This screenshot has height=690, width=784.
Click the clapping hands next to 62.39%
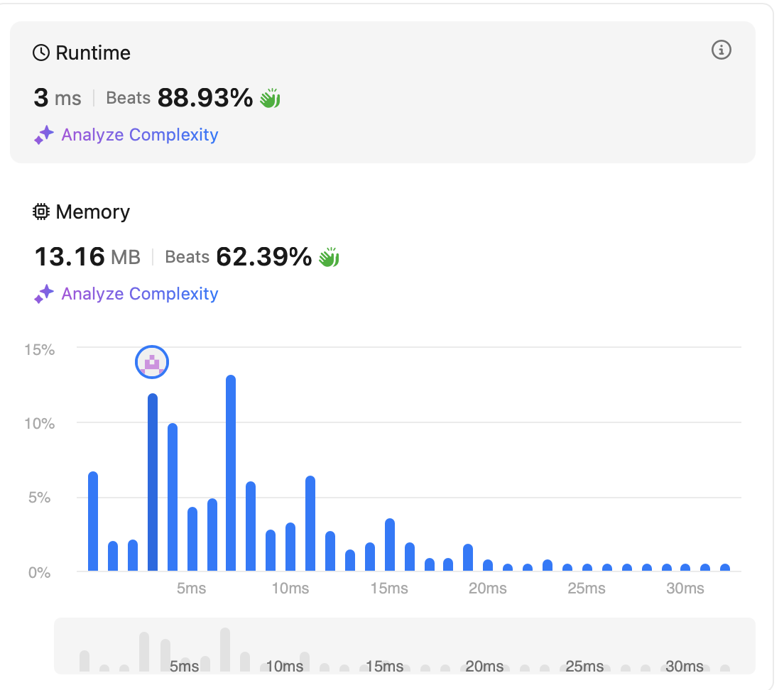(329, 257)
